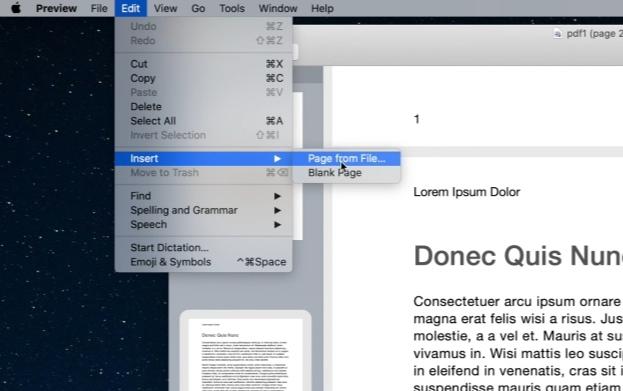623x391 pixels.
Task: Expand the Find submenu
Action: [203, 196]
